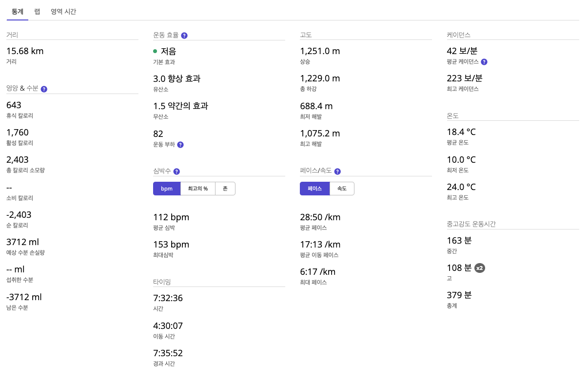Select the bpm view button
Image resolution: width=588 pixels, height=382 pixels.
click(x=167, y=188)
